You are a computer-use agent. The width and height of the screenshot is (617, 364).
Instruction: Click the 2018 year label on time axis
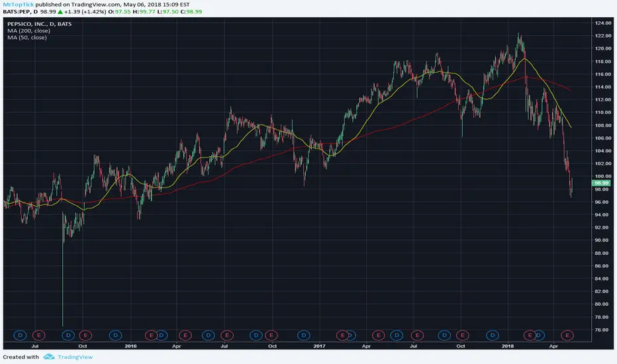tap(508, 346)
